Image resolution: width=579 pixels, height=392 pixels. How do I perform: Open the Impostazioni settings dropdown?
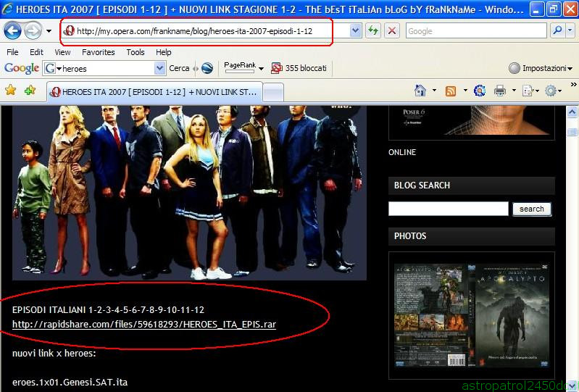pos(541,68)
